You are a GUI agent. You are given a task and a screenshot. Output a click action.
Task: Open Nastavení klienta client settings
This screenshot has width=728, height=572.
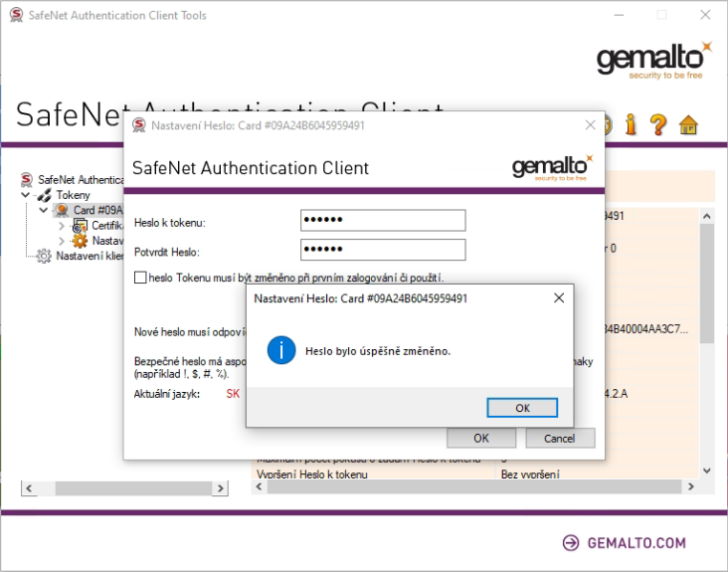click(x=90, y=256)
